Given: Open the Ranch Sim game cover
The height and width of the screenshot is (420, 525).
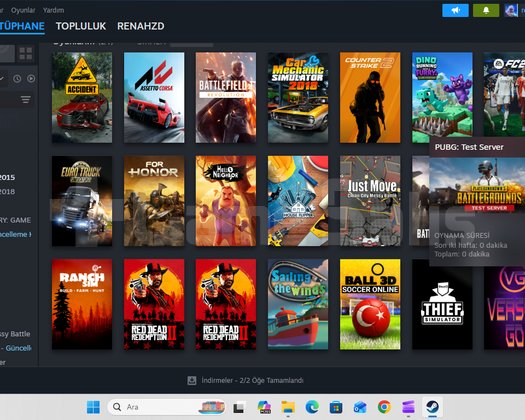Looking at the screenshot, I should (x=82, y=304).
